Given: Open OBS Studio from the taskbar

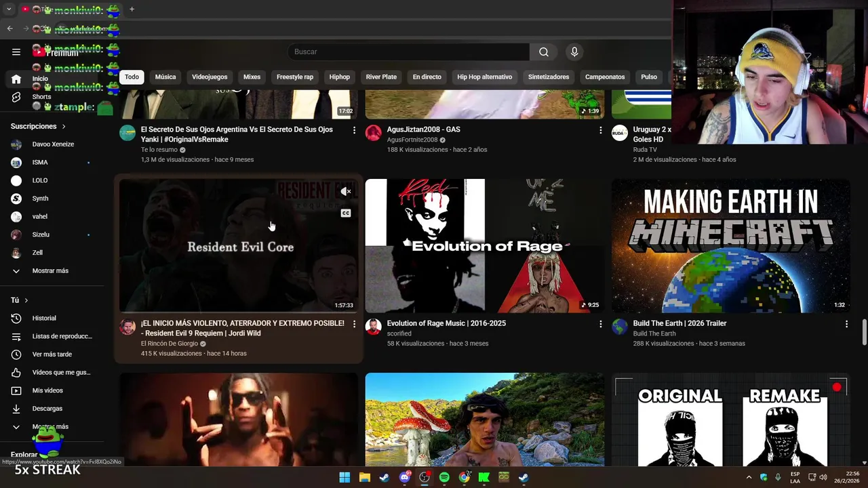Looking at the screenshot, I should [425, 477].
